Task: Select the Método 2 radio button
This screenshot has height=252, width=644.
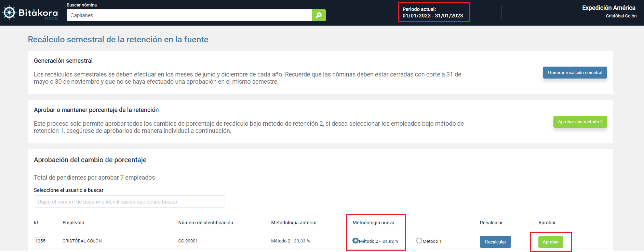Action: 355,241
